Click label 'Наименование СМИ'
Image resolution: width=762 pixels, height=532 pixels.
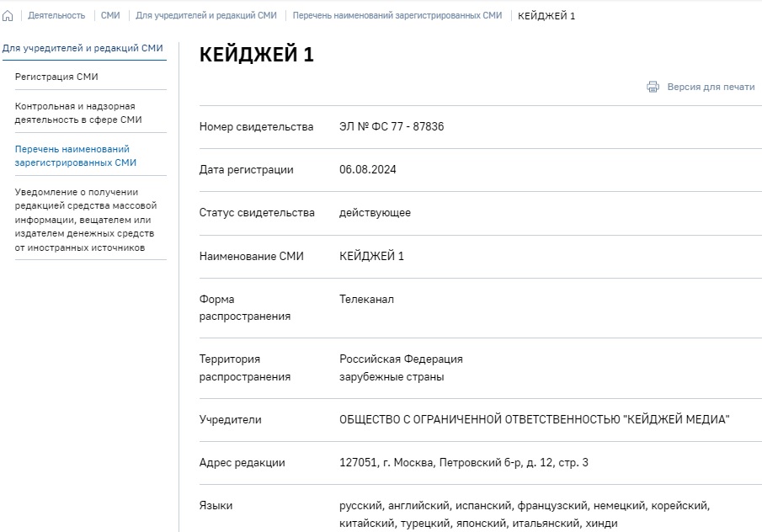(251, 256)
